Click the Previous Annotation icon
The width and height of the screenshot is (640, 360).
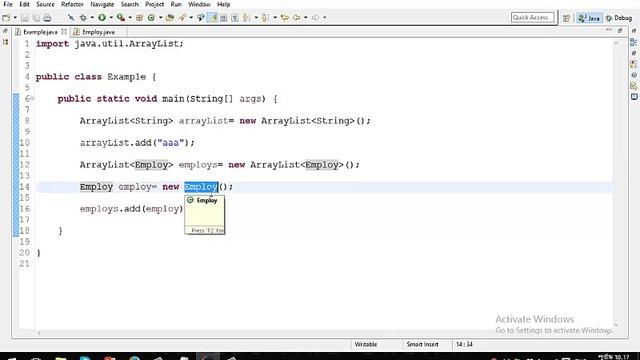[265, 18]
